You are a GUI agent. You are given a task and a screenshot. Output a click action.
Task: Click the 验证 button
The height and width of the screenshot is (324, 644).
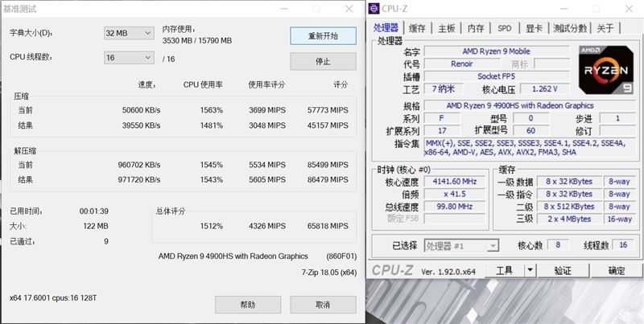[x=563, y=270]
